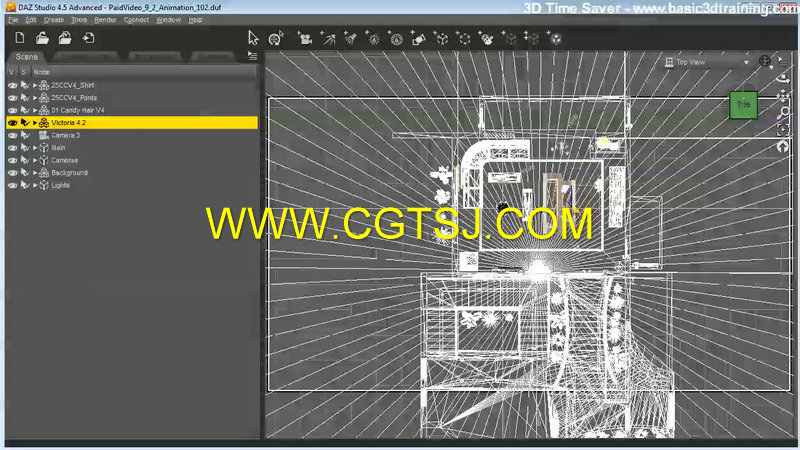Click the Open file folder icon

pos(42,38)
